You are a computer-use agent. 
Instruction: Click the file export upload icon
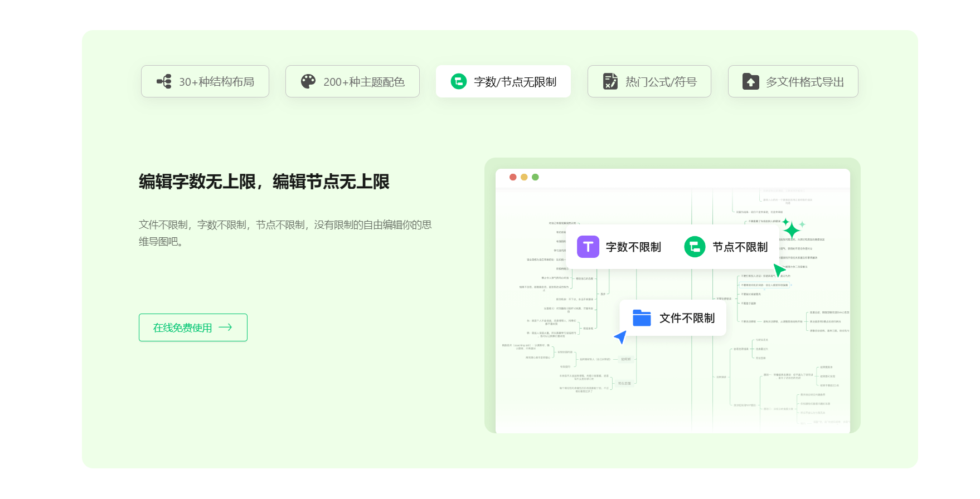coord(751,82)
